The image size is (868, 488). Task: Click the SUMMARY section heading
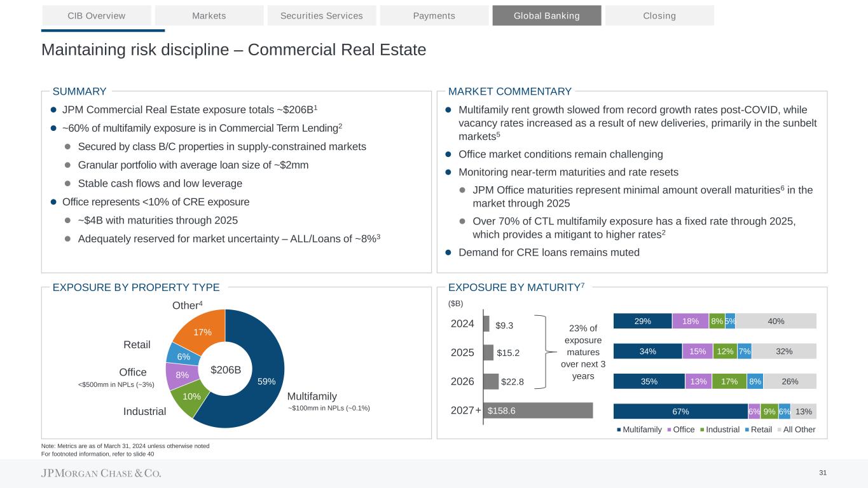coord(79,91)
